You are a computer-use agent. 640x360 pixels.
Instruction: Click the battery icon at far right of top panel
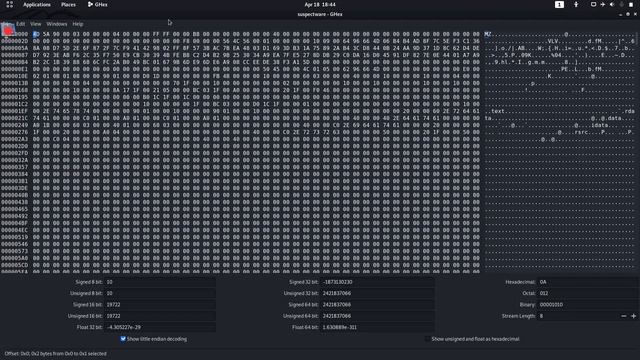(x=631, y=4)
